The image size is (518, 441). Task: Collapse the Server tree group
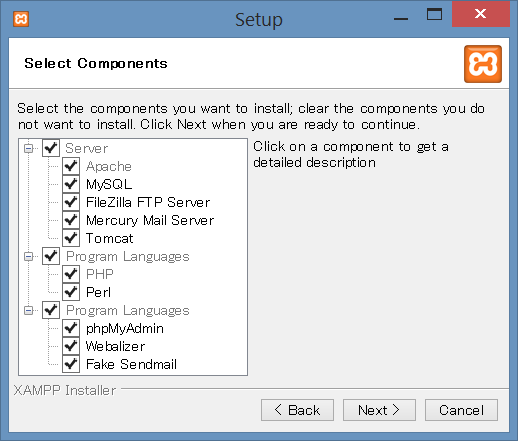click(x=29, y=148)
